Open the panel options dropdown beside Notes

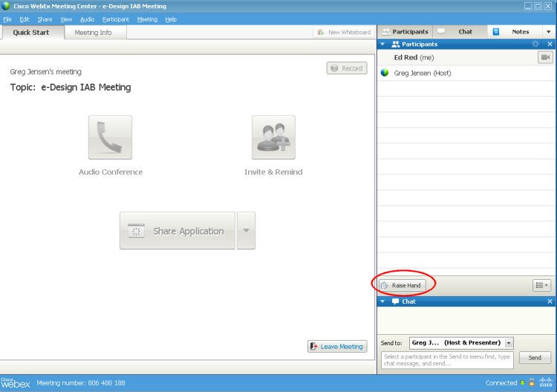coord(549,32)
